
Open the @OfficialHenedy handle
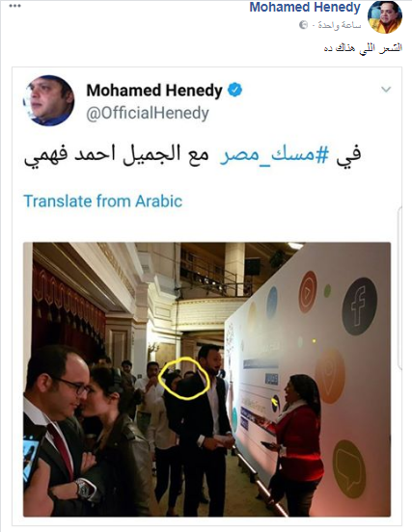pyautogui.click(x=148, y=113)
